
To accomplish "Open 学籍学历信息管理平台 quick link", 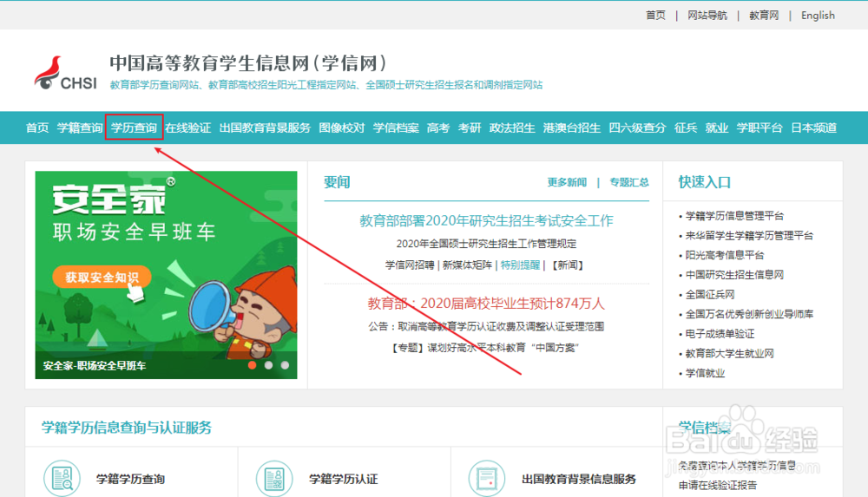I will pos(734,216).
